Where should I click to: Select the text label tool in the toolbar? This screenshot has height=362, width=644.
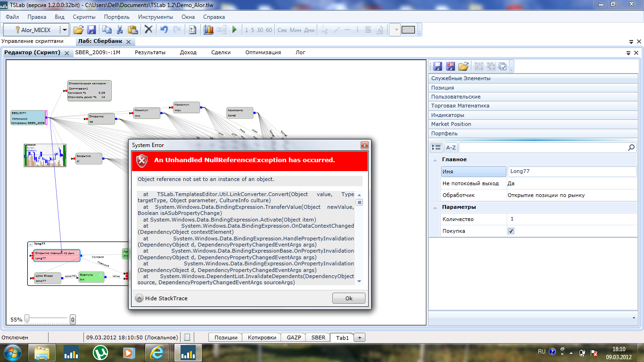click(x=379, y=30)
